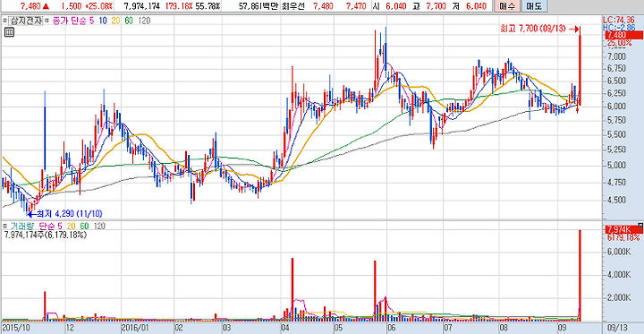This screenshot has height=334, width=644.
Task: Click the 저 6,040 low price in header
Action: (470, 6)
